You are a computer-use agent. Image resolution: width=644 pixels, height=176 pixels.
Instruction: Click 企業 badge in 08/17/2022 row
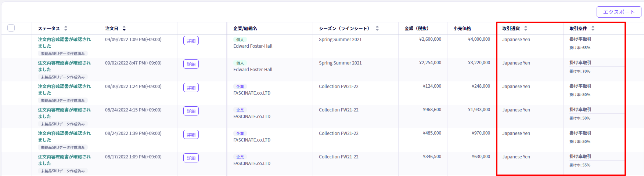[240, 157]
